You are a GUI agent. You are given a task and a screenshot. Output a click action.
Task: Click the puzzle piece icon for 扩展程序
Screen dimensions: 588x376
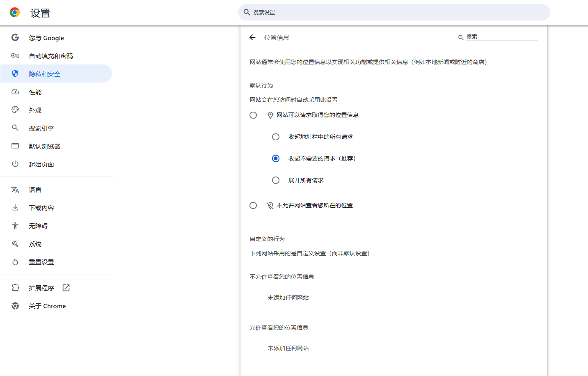(15, 288)
